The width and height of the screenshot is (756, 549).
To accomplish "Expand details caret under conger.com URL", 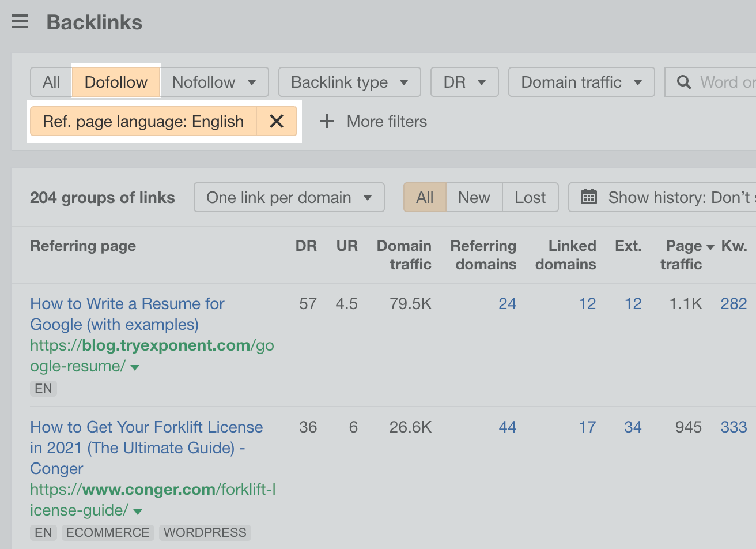I will coord(137,511).
